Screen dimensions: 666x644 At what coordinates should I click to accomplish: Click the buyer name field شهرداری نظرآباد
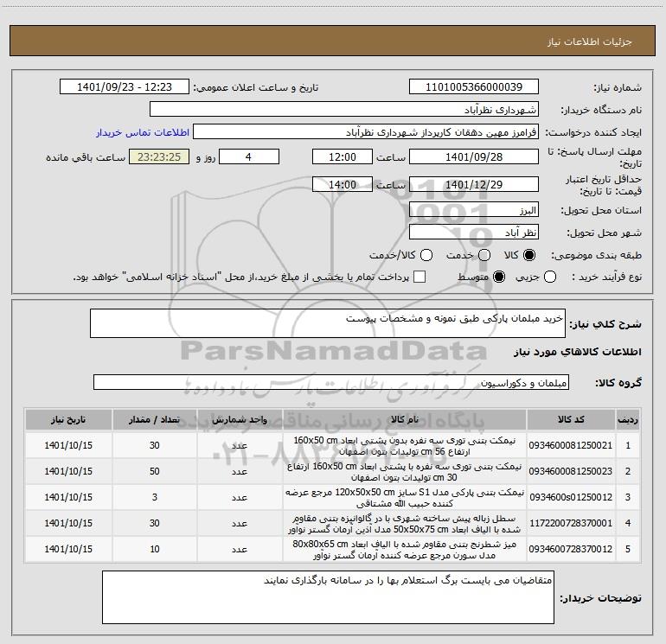[x=344, y=110]
